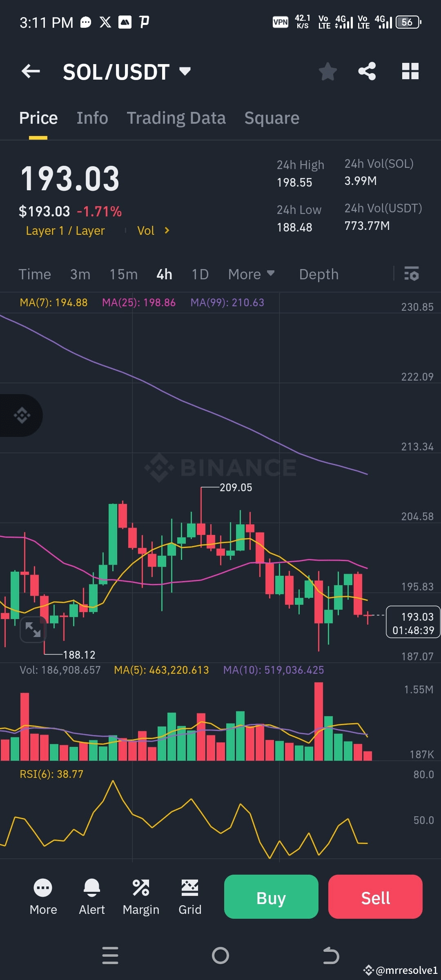Select the 1D timeframe
Screen dimensions: 441x980
(x=200, y=274)
